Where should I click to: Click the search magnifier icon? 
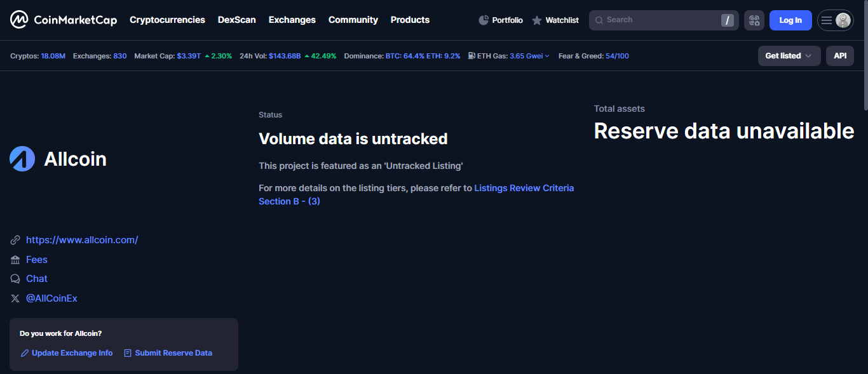[x=599, y=20]
